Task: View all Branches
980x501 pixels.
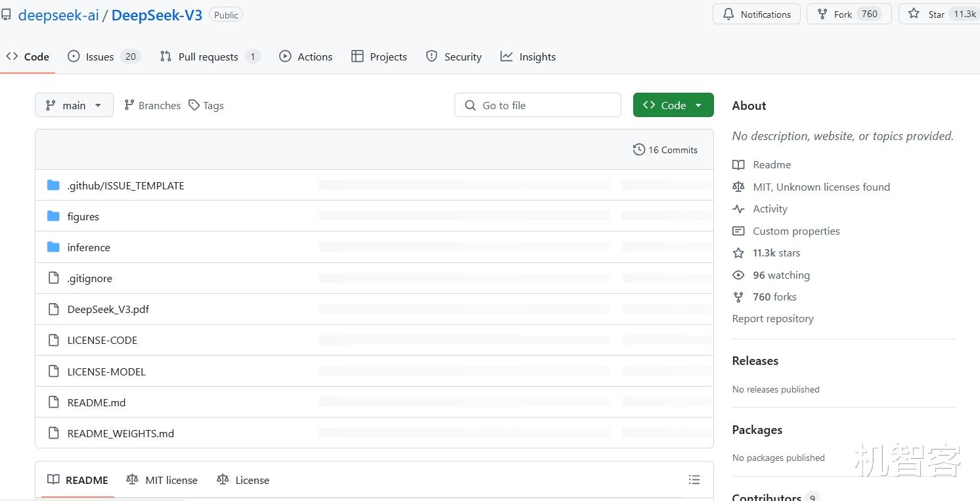Action: click(152, 105)
